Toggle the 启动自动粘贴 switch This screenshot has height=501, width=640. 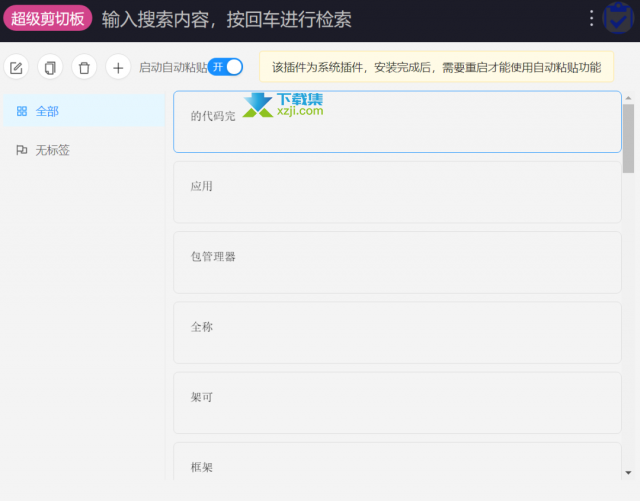pos(225,67)
